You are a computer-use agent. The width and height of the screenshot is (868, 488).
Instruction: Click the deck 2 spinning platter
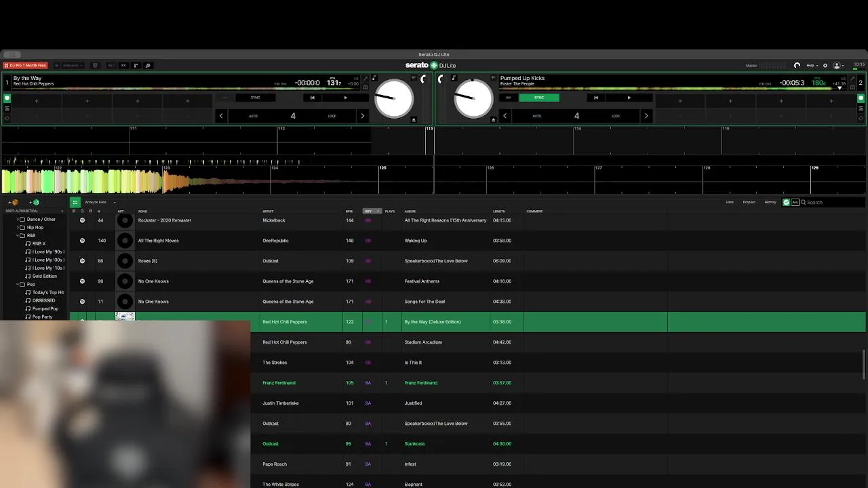(x=473, y=98)
